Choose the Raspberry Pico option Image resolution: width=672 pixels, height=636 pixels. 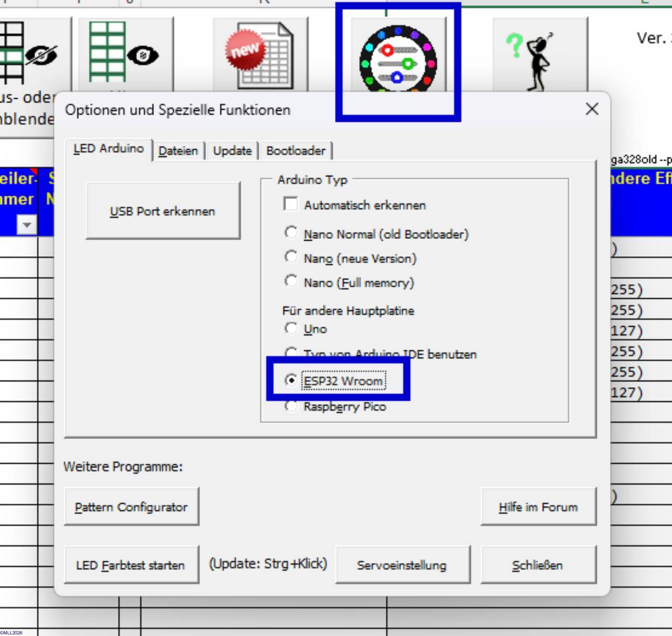point(291,406)
